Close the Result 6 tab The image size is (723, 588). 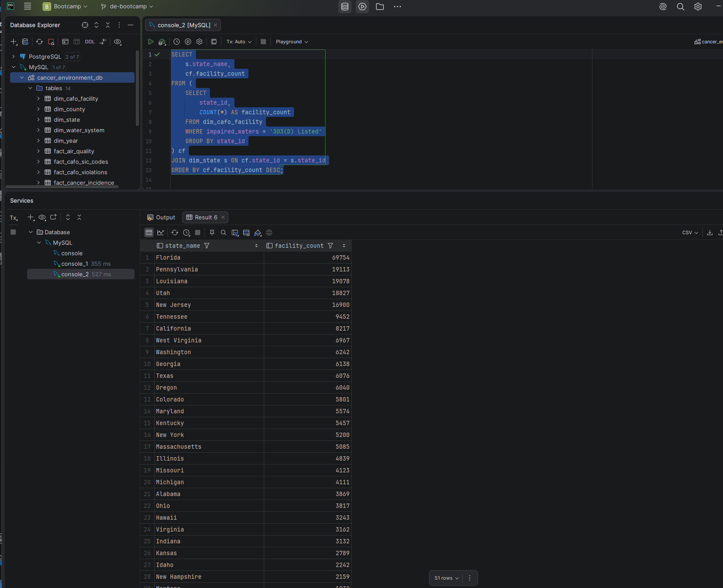[x=223, y=217]
